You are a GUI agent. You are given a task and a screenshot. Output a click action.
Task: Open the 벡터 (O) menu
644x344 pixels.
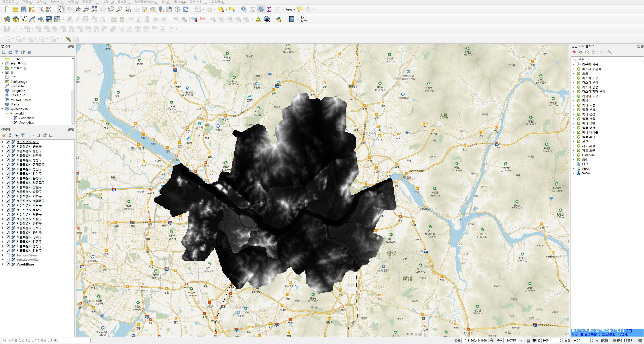pyautogui.click(x=108, y=2)
